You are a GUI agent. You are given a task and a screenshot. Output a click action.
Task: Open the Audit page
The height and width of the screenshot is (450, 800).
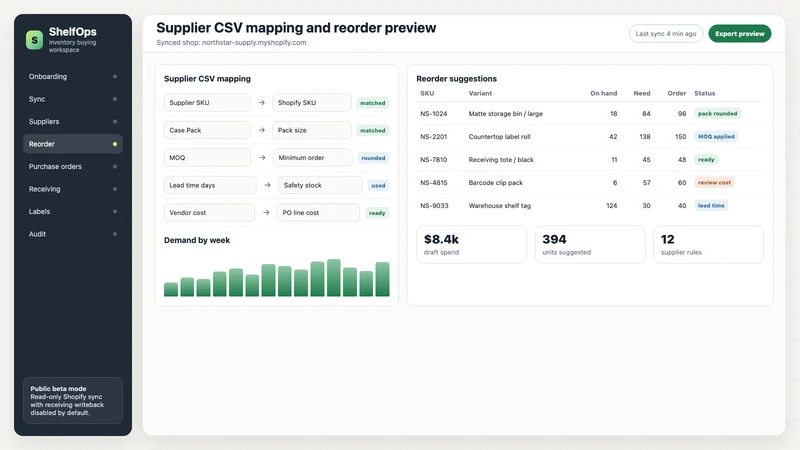click(x=72, y=234)
